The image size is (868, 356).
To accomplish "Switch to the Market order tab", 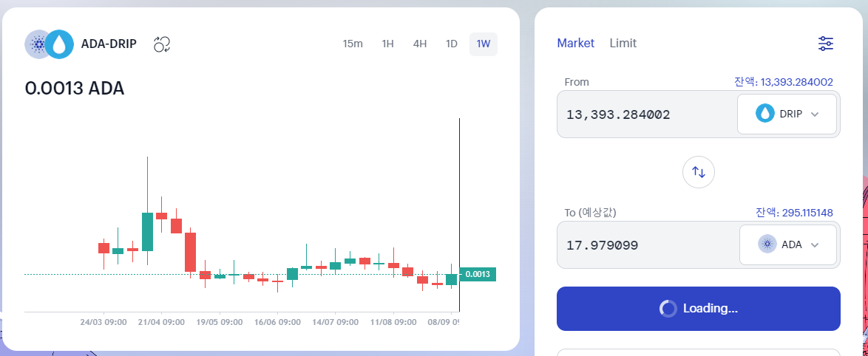I will coord(576,43).
